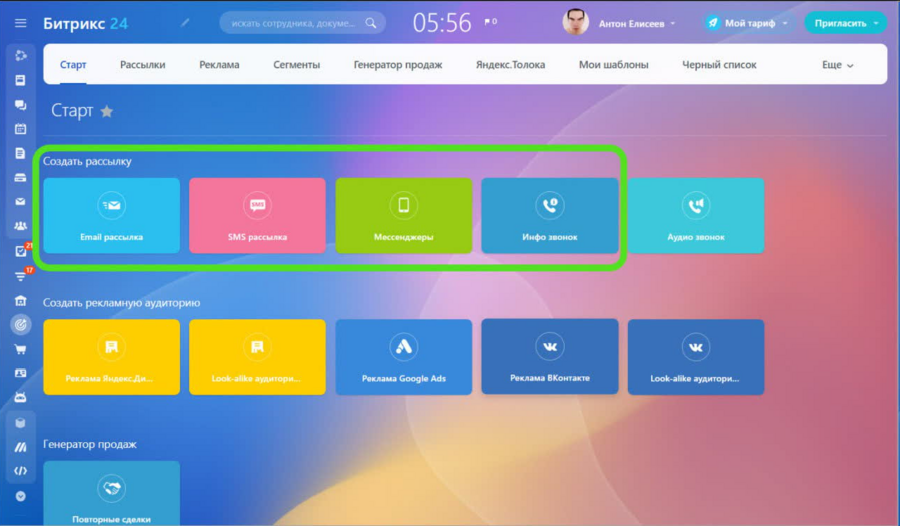Screen dimensions: 900x526
Task: Open the warehouse building sidebar icon
Action: [21, 300]
